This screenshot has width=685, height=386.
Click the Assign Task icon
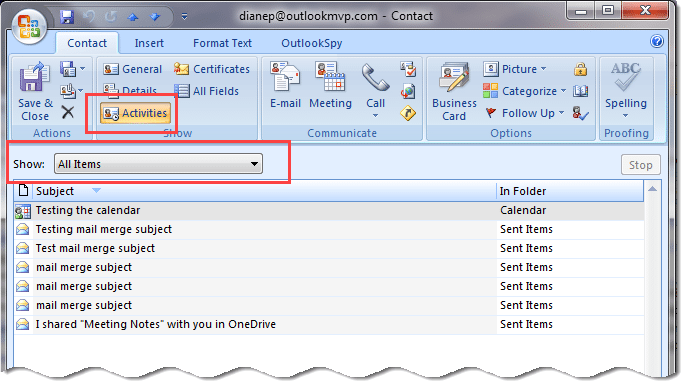point(408,69)
